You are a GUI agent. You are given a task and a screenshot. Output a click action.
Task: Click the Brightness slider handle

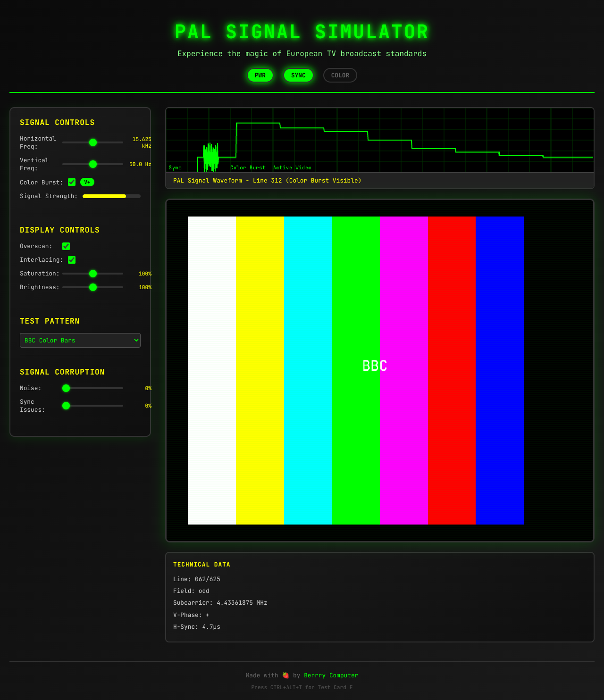92,287
